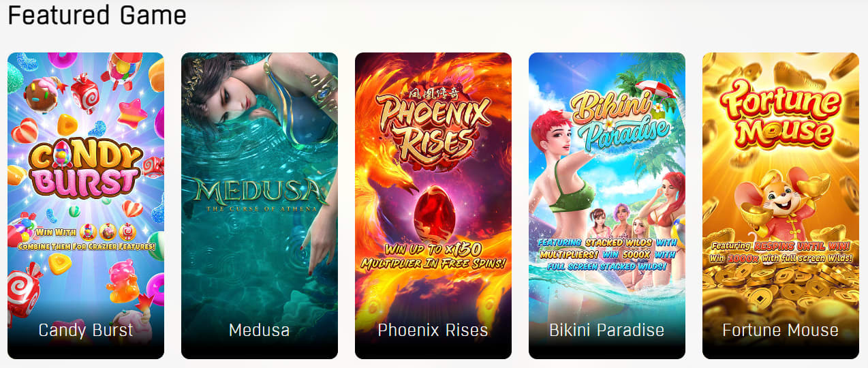The image size is (868, 368).
Task: Click the x150 multiplier free spins text
Action: (x=433, y=255)
